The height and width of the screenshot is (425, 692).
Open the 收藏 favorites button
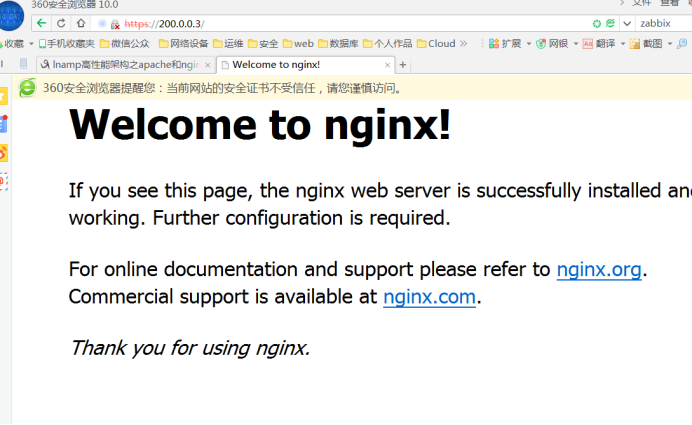coord(13,44)
